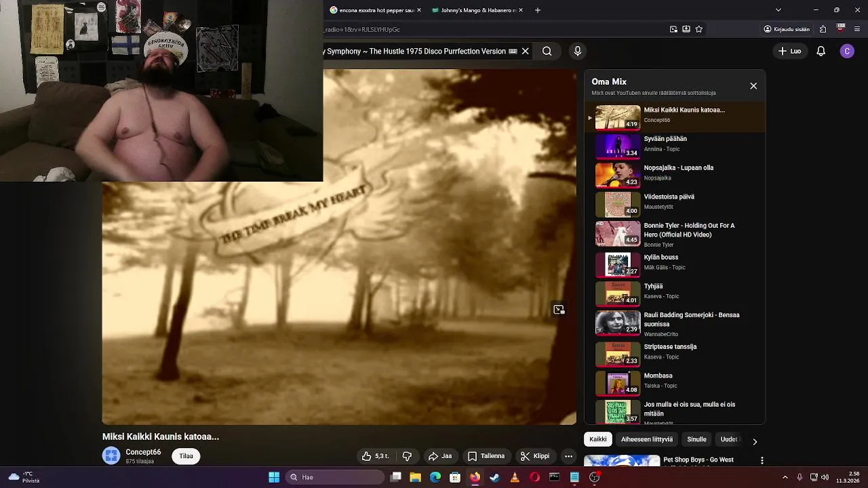
Task: Clear the YouTube search box text
Action: tap(525, 51)
